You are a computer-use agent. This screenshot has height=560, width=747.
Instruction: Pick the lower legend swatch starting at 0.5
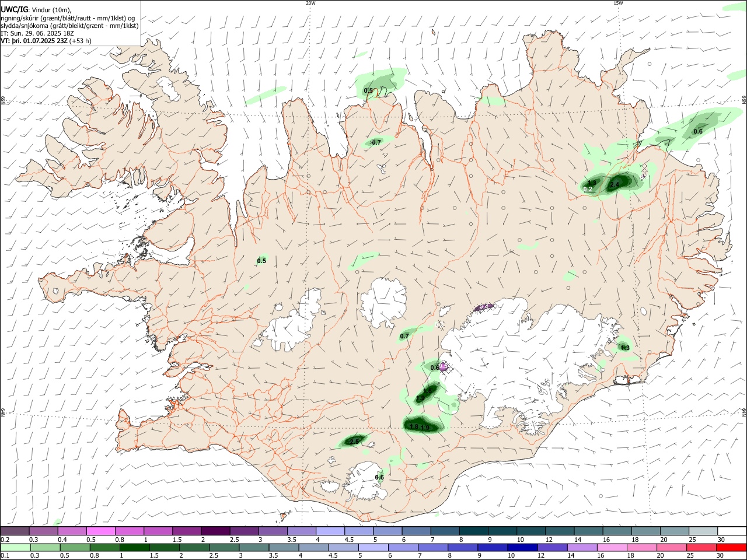(x=75, y=548)
